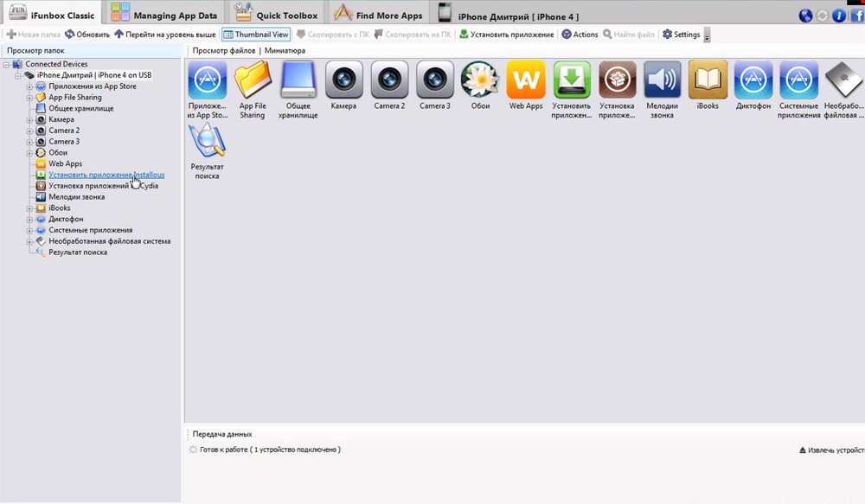
Task: Click the Установить приложение toolbar button
Action: click(x=507, y=35)
